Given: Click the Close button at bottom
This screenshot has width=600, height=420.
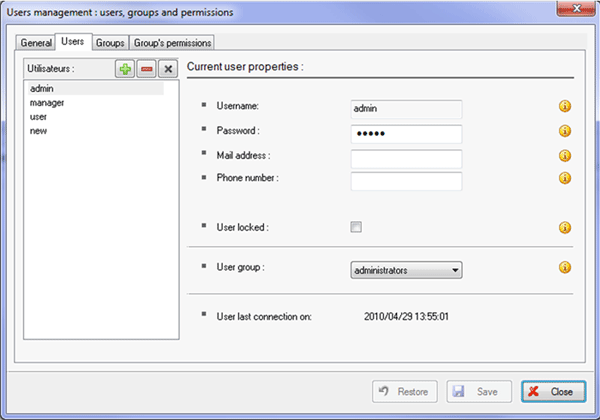Looking at the screenshot, I should 553,391.
